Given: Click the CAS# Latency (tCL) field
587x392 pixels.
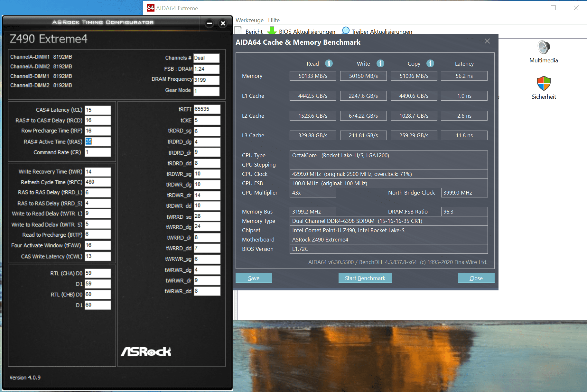Looking at the screenshot, I should (x=98, y=110).
